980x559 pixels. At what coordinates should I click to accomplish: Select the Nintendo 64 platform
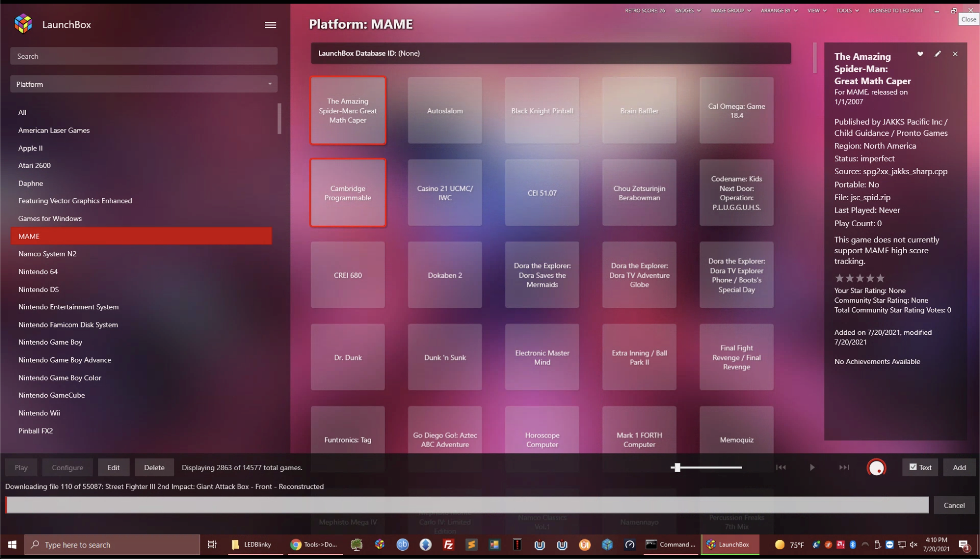(x=141, y=271)
